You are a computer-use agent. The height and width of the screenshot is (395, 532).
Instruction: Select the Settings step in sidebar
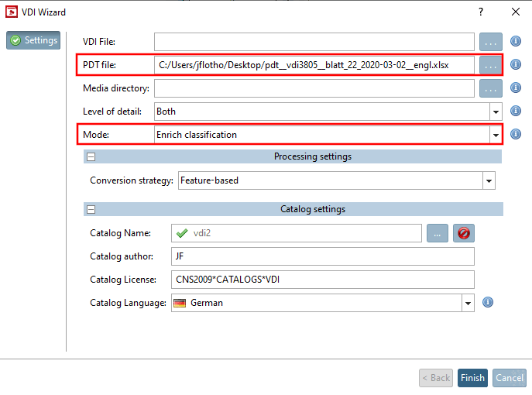coord(33,40)
